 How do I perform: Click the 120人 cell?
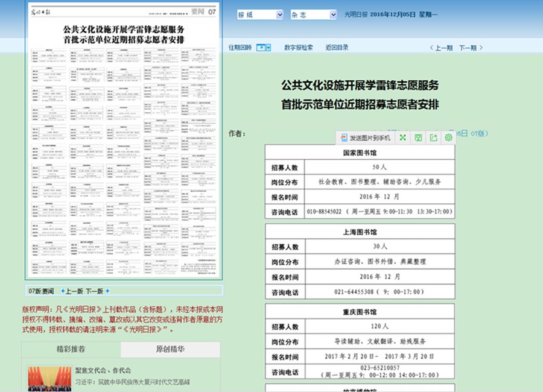(x=379, y=326)
